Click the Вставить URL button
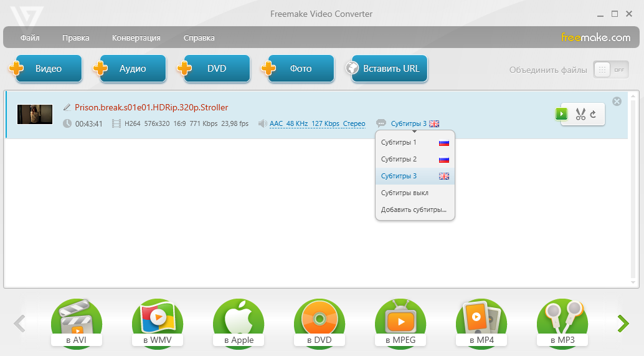Viewport: 644px width, 356px height. pos(386,69)
